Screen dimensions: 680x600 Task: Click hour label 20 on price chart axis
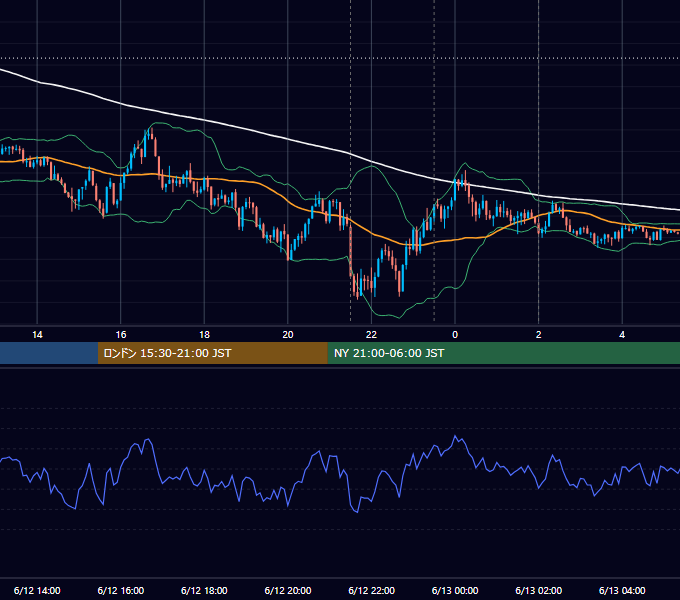tap(288, 335)
